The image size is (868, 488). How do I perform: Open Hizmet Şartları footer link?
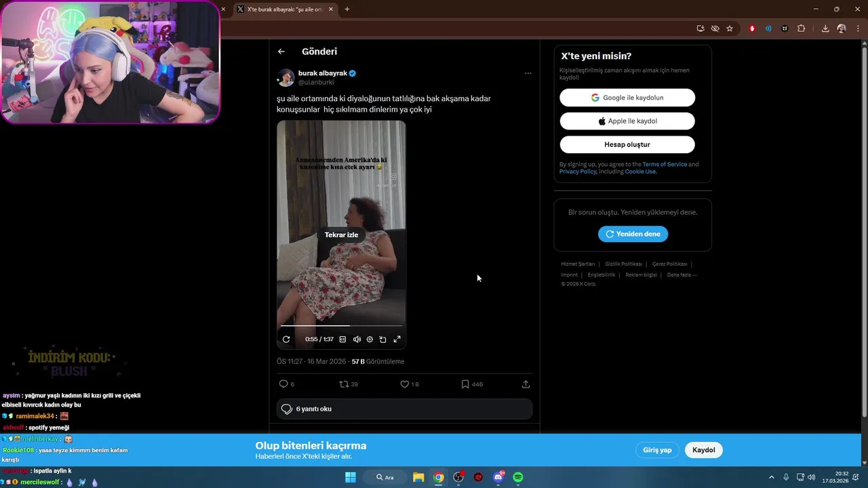click(x=578, y=264)
